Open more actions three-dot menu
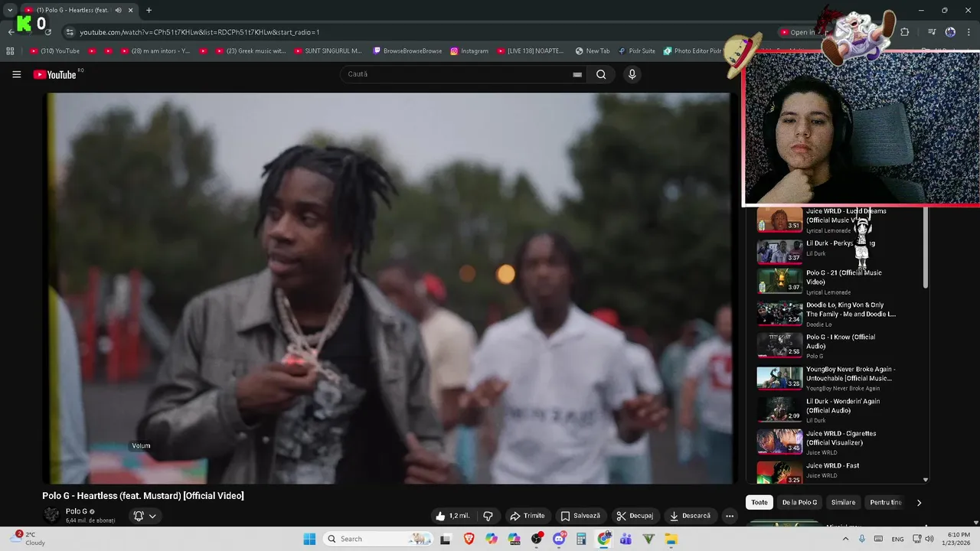This screenshot has height=551, width=980. pyautogui.click(x=730, y=516)
